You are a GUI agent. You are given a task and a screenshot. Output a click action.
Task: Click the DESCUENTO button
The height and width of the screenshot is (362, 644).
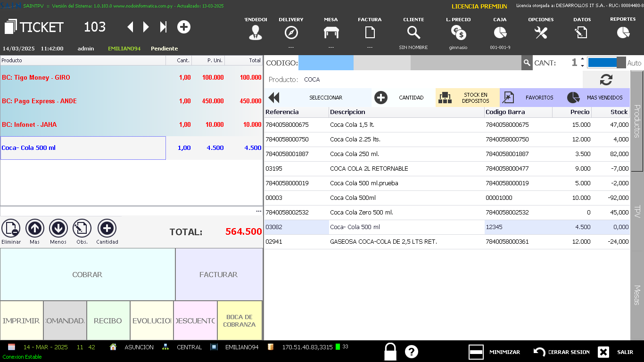click(195, 321)
